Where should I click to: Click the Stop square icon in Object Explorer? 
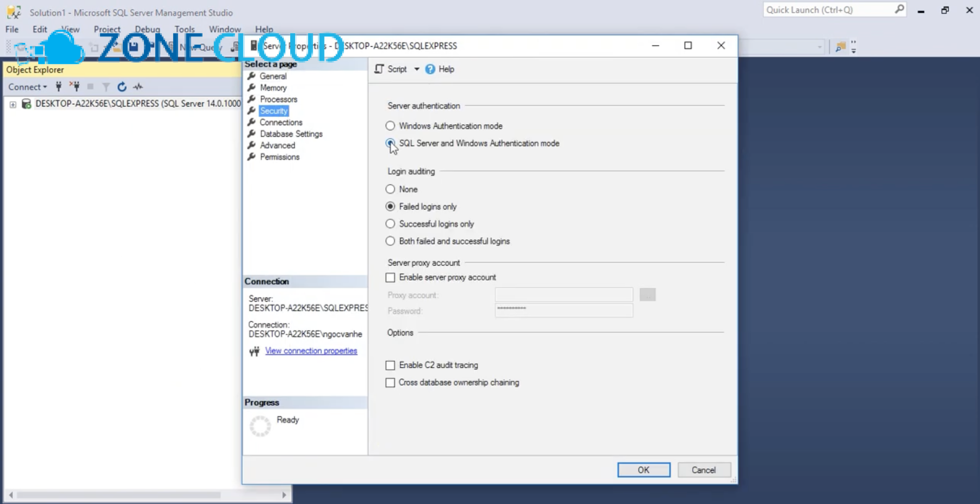[90, 87]
